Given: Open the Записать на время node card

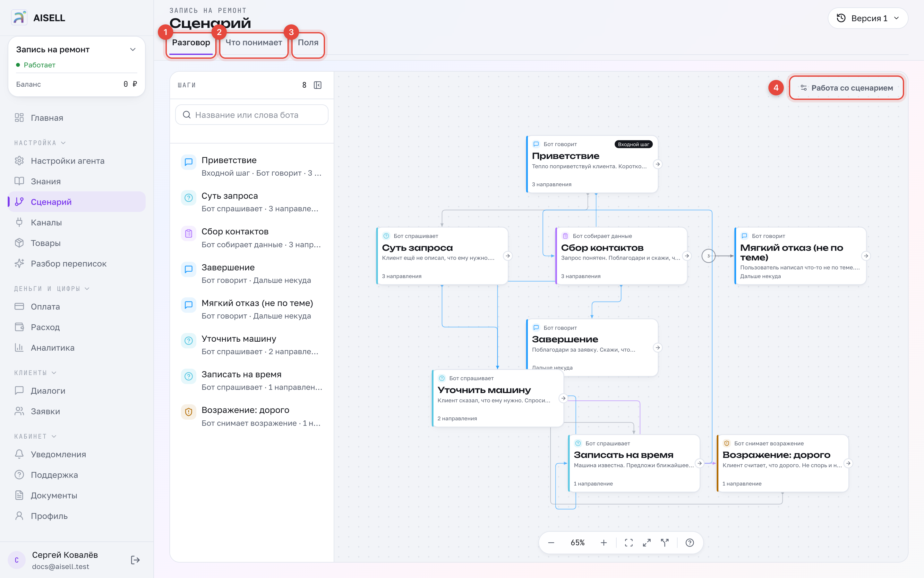Looking at the screenshot, I should coord(634,463).
